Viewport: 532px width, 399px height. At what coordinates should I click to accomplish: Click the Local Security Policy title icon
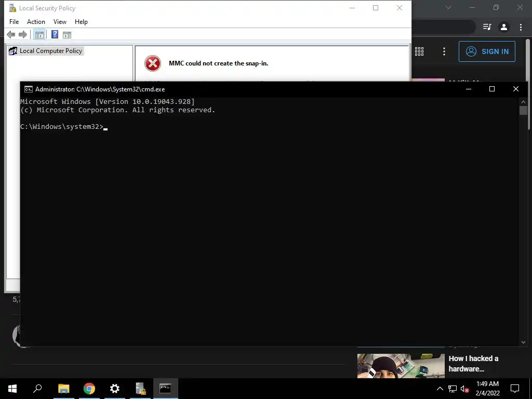point(12,8)
